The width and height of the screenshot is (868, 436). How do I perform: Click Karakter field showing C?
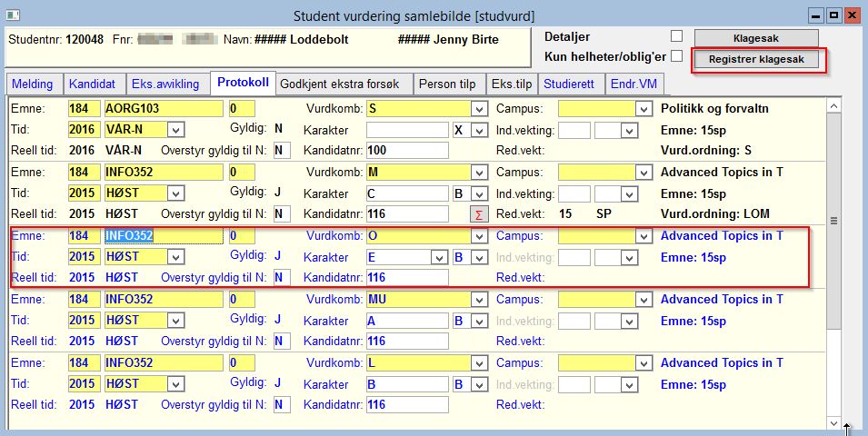tap(407, 193)
